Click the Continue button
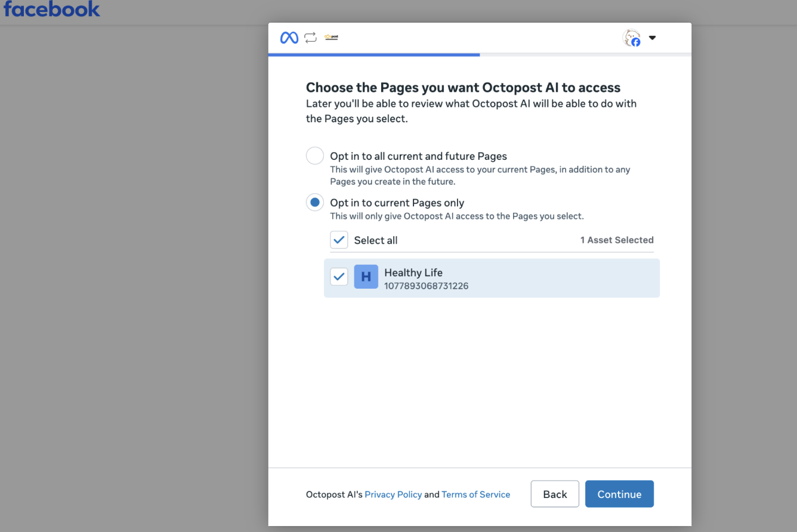This screenshot has height=532, width=797. pyautogui.click(x=619, y=494)
